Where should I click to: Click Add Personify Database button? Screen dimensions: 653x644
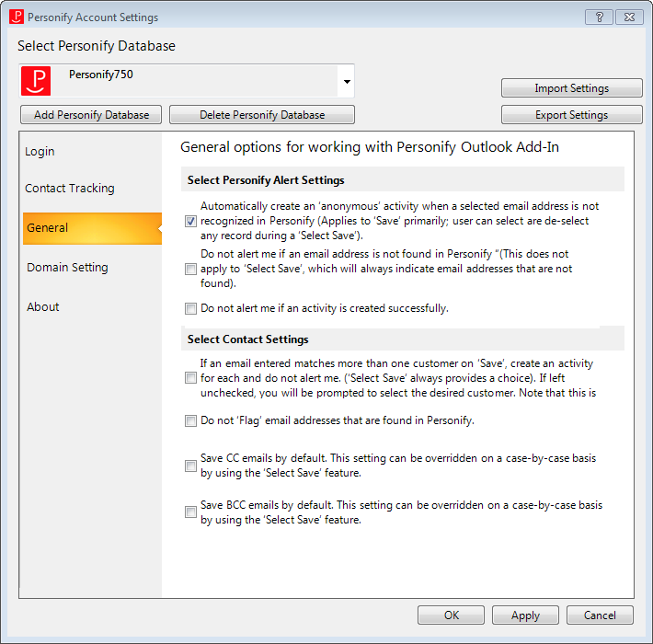(x=91, y=115)
